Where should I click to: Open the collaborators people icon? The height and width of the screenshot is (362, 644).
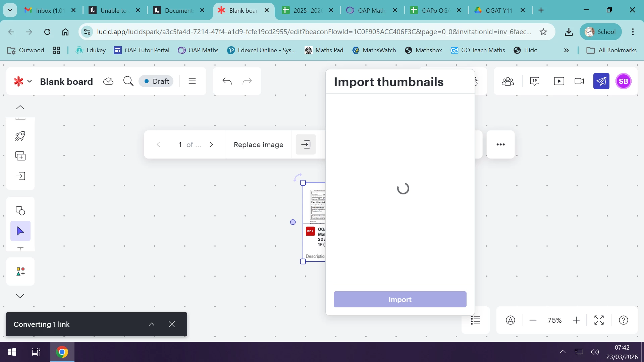[507, 81]
